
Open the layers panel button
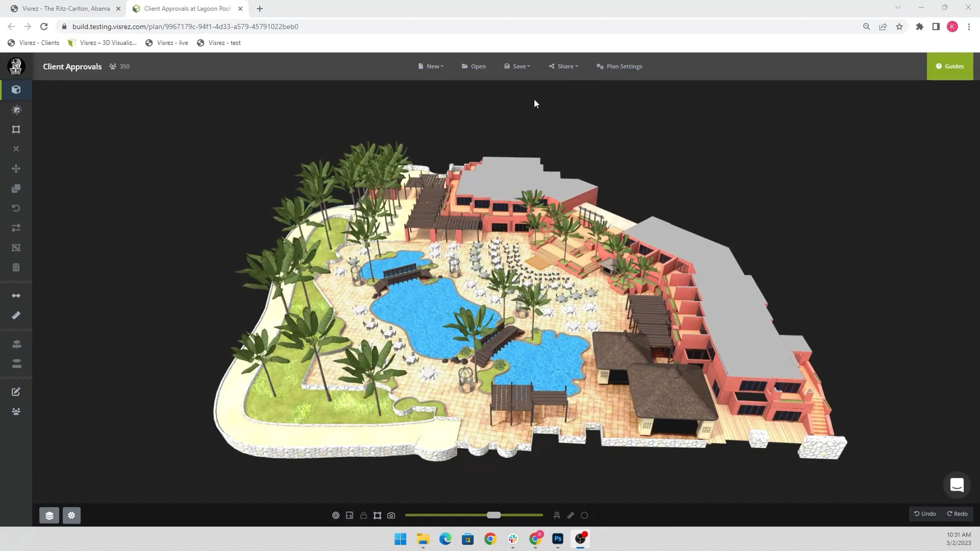pos(49,515)
